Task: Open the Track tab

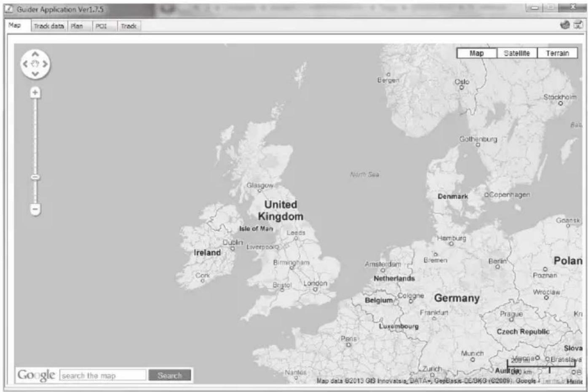Action: coord(128,26)
